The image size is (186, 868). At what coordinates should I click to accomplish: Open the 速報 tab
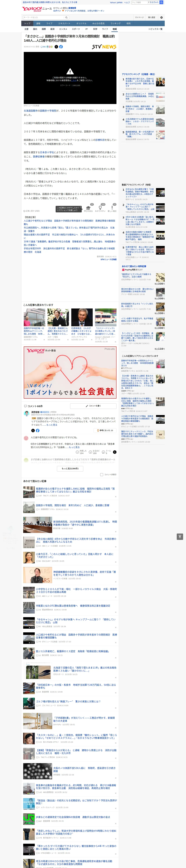[x=38, y=24]
